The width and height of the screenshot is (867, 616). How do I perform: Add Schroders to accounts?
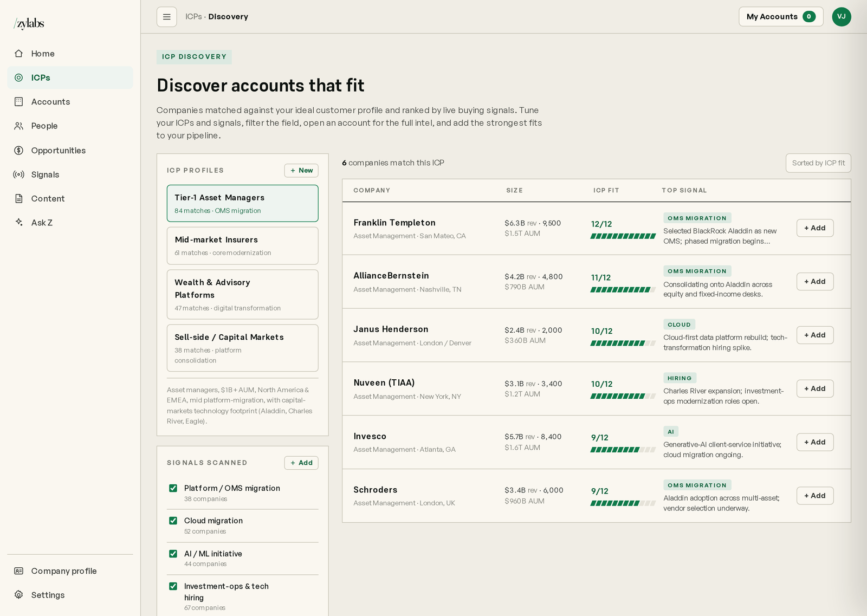(815, 496)
